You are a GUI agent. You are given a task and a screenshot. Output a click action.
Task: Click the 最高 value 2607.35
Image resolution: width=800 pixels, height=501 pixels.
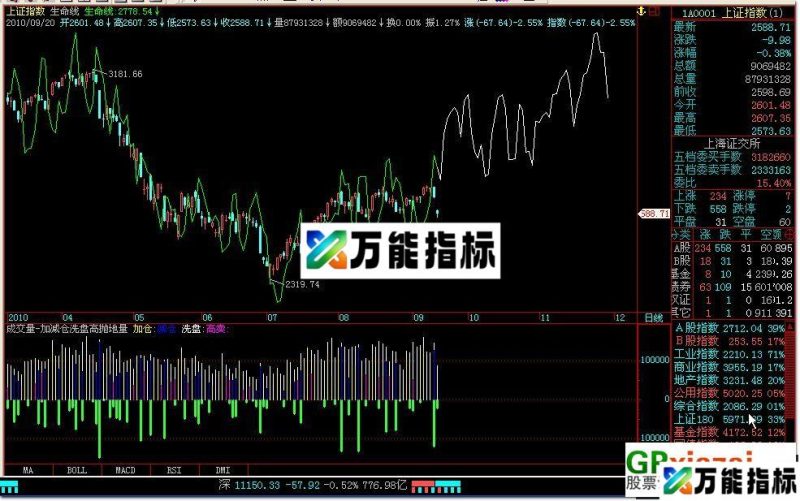click(x=770, y=118)
